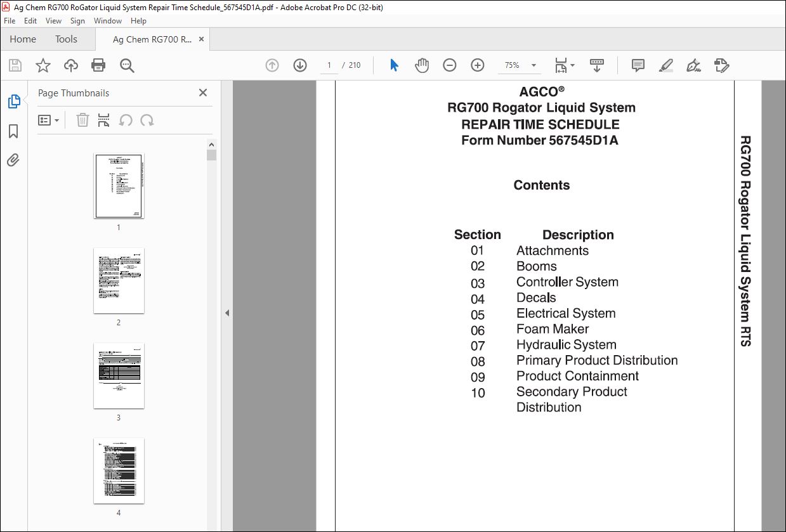This screenshot has height=532, width=786.
Task: Click 'Booms' in contents list
Action: pyautogui.click(x=537, y=266)
